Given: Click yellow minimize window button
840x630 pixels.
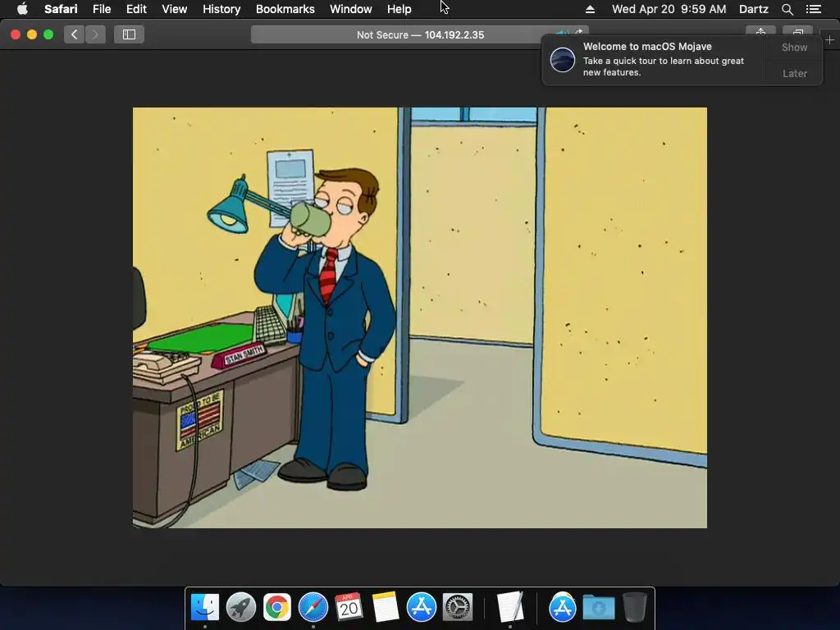Looking at the screenshot, I should (32, 34).
